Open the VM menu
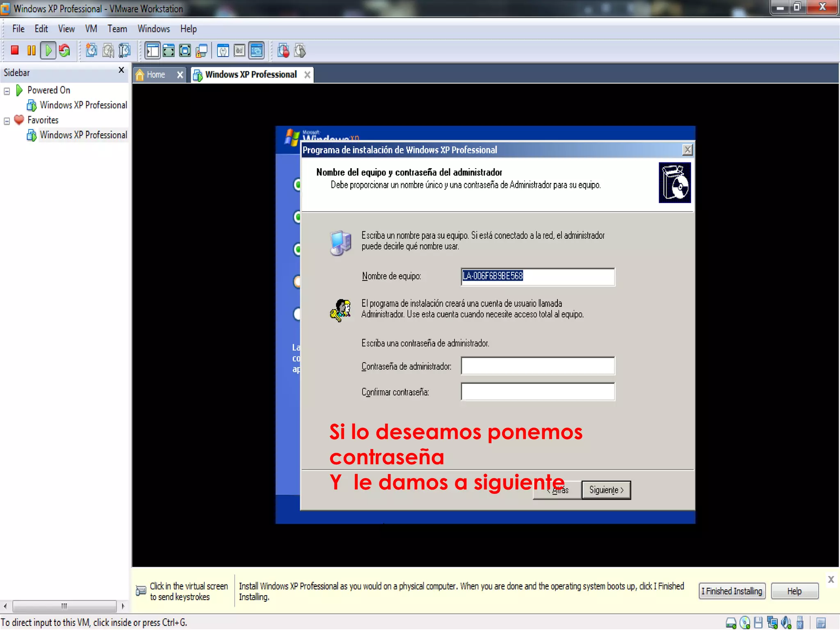The image size is (840, 630). [91, 29]
